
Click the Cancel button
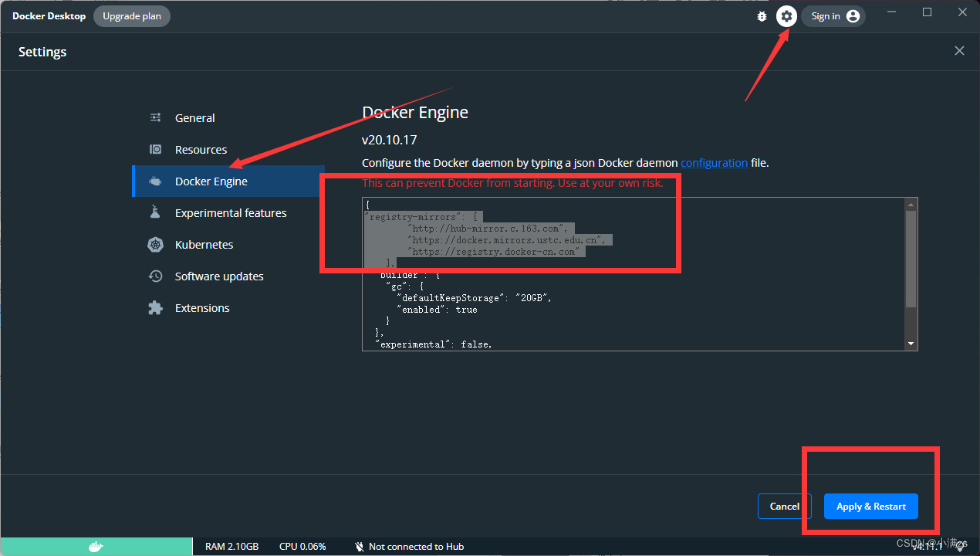tap(784, 506)
